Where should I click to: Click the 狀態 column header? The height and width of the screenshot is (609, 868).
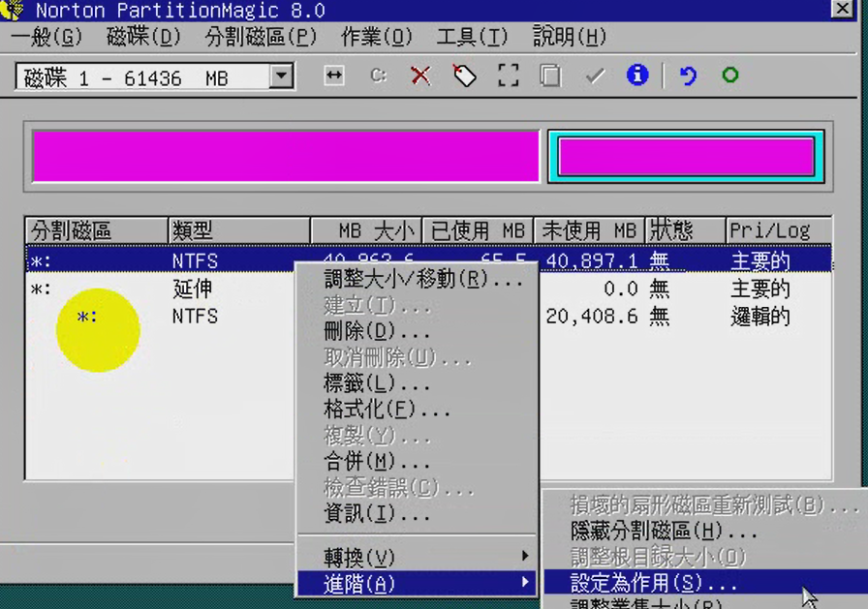[x=685, y=230]
